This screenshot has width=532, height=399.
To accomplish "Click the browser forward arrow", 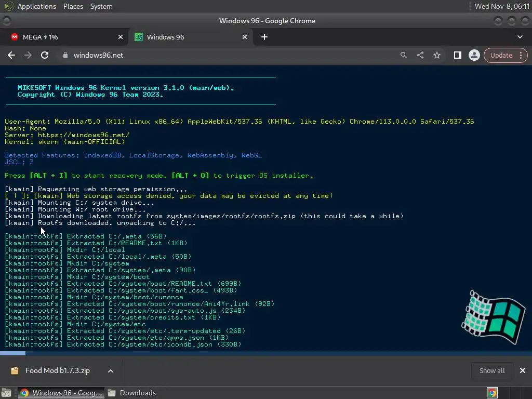I will 28,55.
